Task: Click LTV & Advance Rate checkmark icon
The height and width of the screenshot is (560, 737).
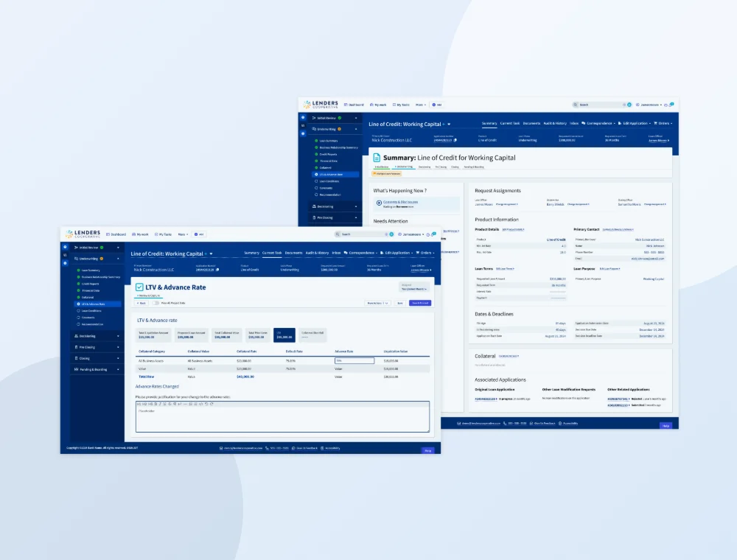Action: 139,287
